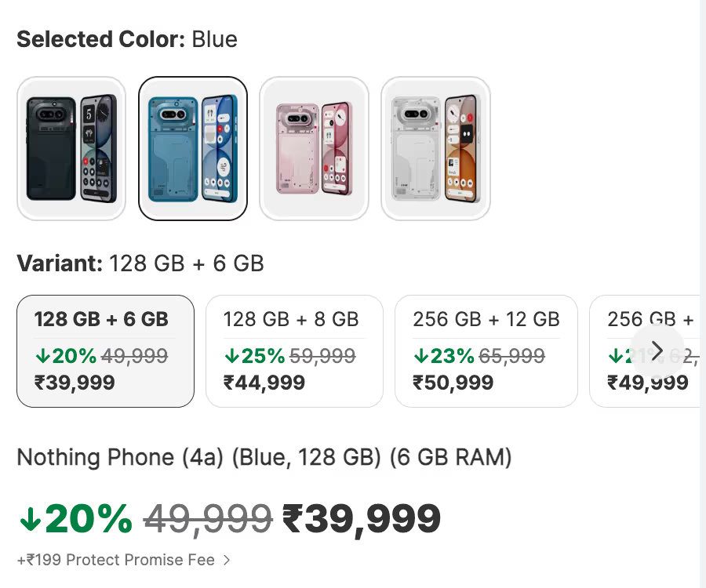Image resolution: width=706 pixels, height=588 pixels.
Task: Click the struck-through 49,999 main price
Action: [x=208, y=519]
